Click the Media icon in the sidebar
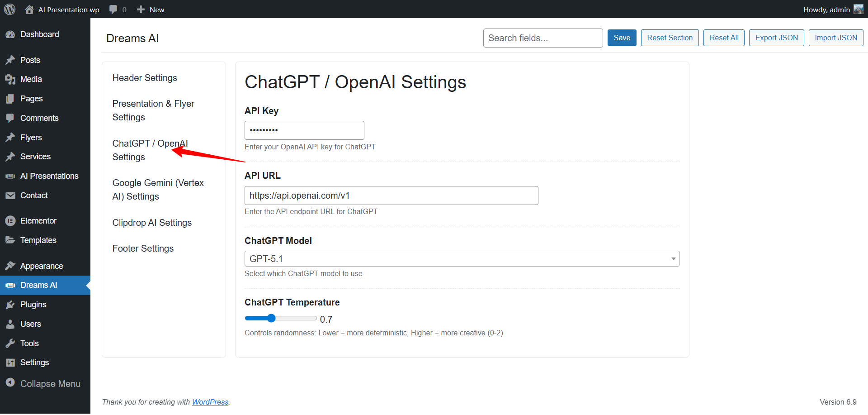This screenshot has height=415, width=868. coord(10,79)
